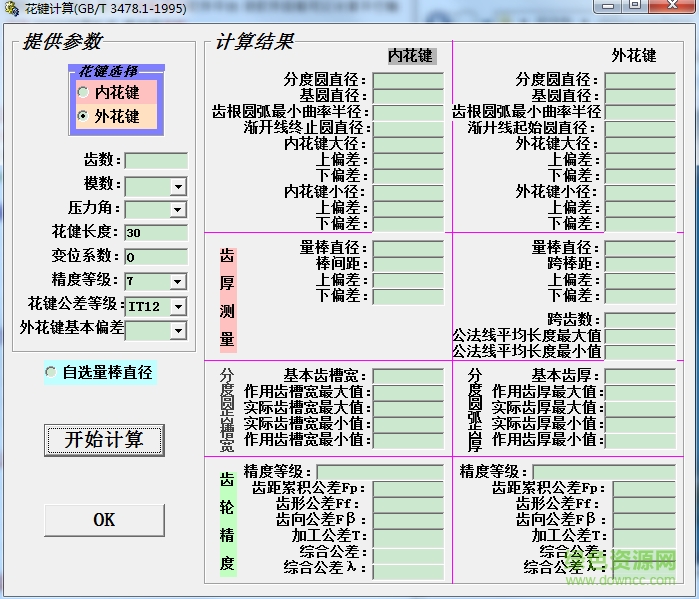Click the internal 加工公差T result field
699x599 pixels.
coord(408,536)
